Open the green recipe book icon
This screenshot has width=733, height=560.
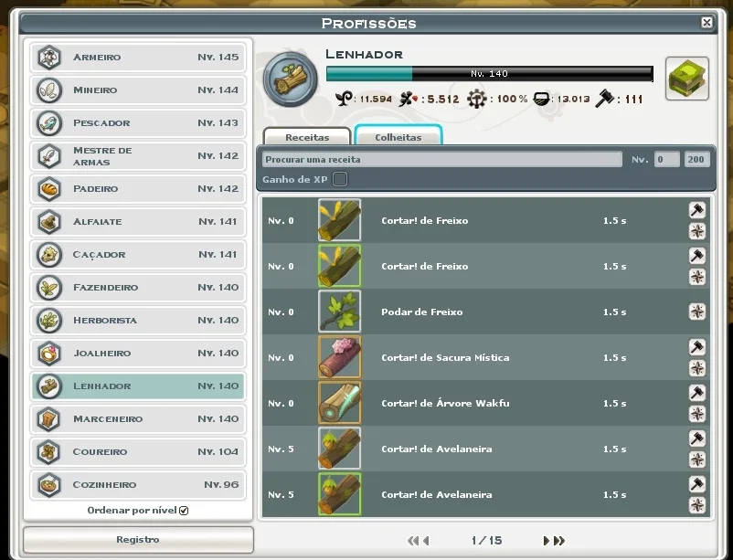coord(686,79)
